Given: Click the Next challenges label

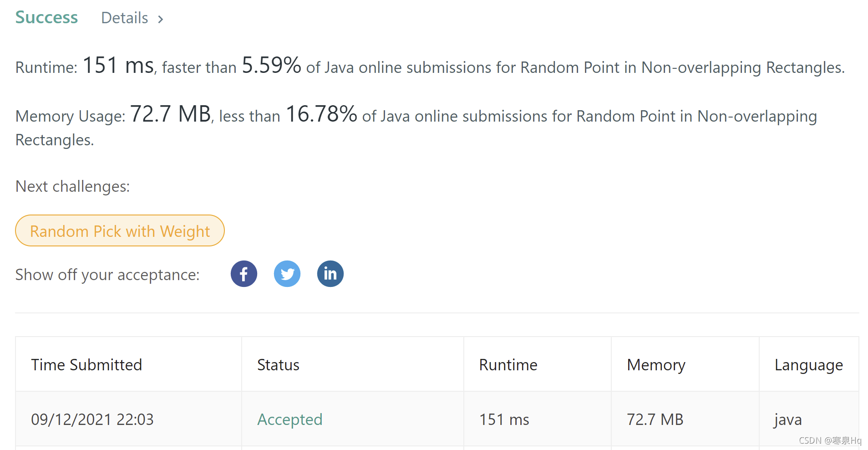Looking at the screenshot, I should click(72, 186).
